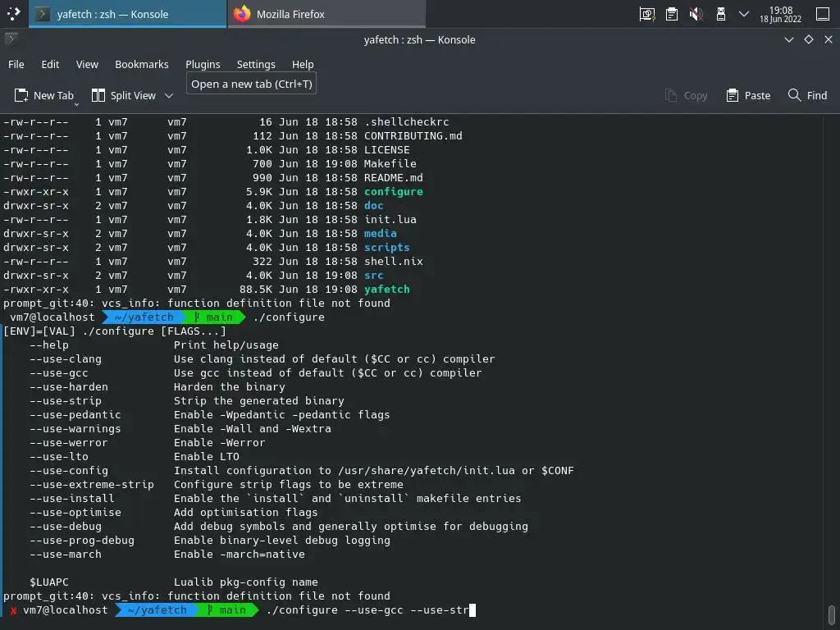Viewport: 840px width, 630px height.
Task: Click the '--use-prog-debug' flag text
Action: pyautogui.click(x=82, y=540)
